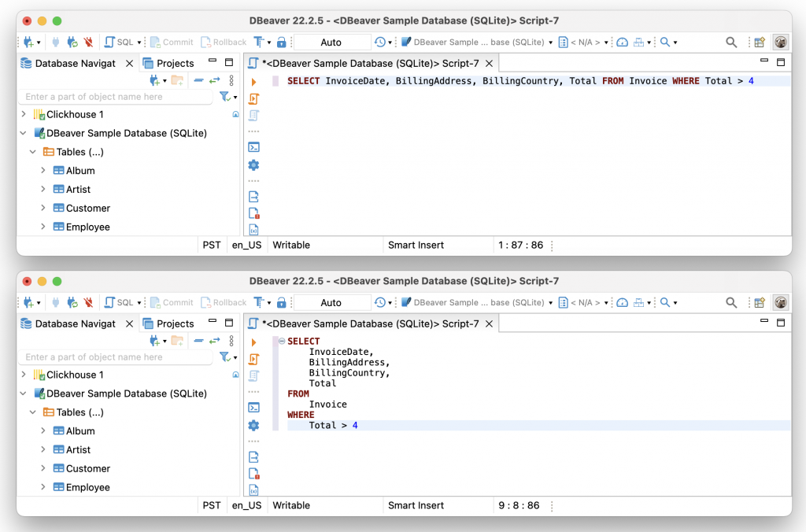The width and height of the screenshot is (806, 532).
Task: Open metadata search with the magnifier icon
Action: (x=730, y=42)
